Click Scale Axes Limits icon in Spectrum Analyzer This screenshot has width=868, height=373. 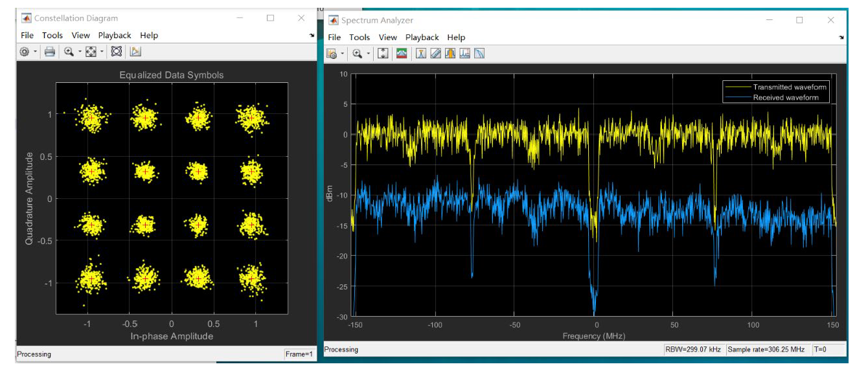[383, 54]
